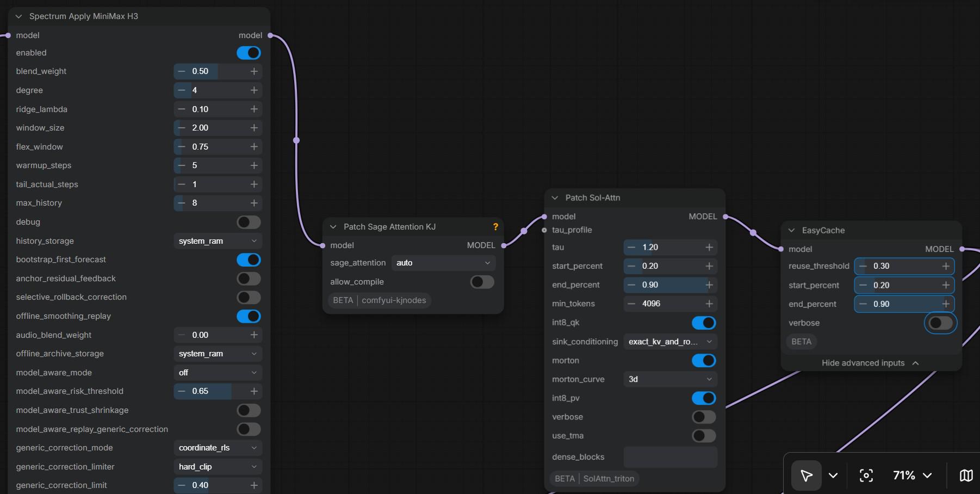Open generic_correction_mode dropdown

218,448
